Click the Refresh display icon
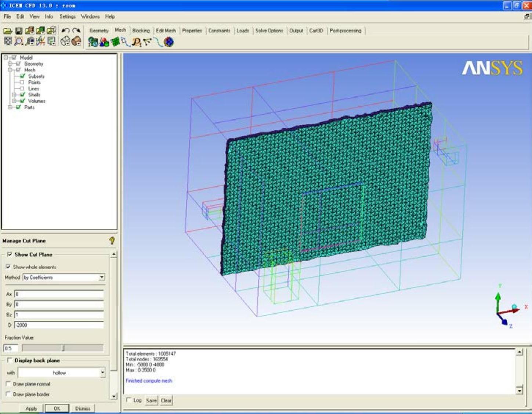Image resolution: width=532 pixels, height=414 pixels. [51, 42]
